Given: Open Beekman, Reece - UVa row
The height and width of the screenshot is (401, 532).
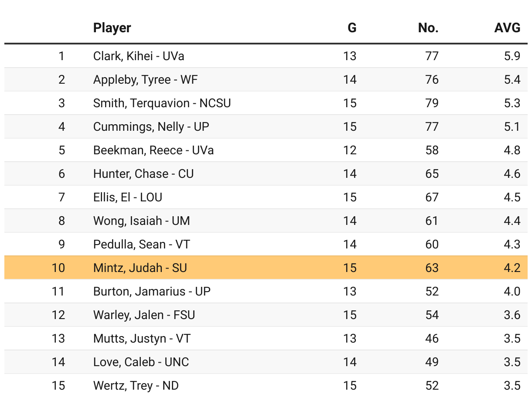Looking at the screenshot, I should coord(153,150).
